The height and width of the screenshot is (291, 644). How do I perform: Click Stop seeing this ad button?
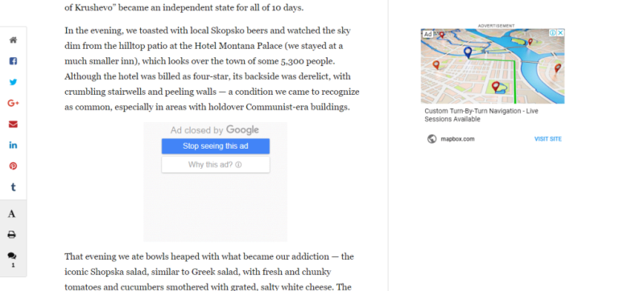216,146
